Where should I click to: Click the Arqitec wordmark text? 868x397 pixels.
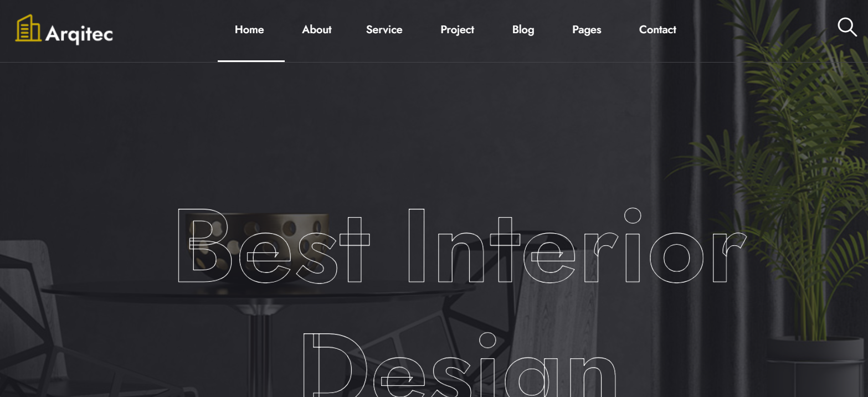click(79, 34)
